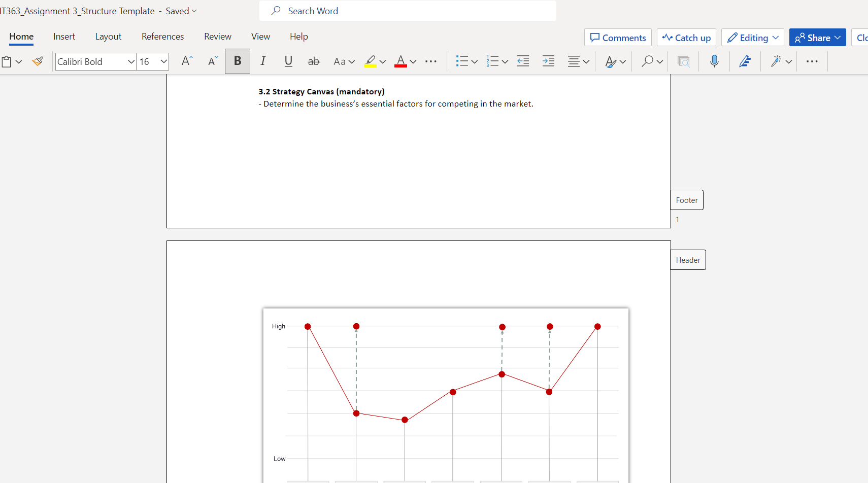Expand the highlight color dropdown arrow
Viewport: 868px width, 483px height.
tap(383, 62)
